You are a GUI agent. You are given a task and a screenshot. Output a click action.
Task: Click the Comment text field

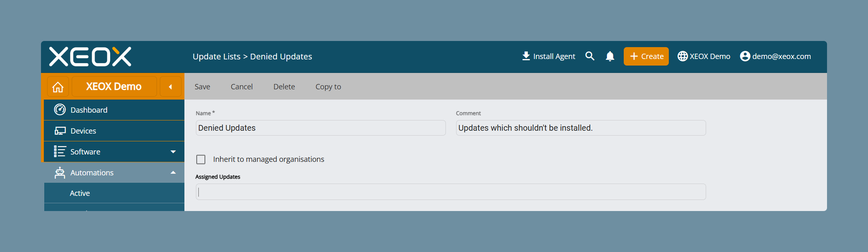(581, 128)
